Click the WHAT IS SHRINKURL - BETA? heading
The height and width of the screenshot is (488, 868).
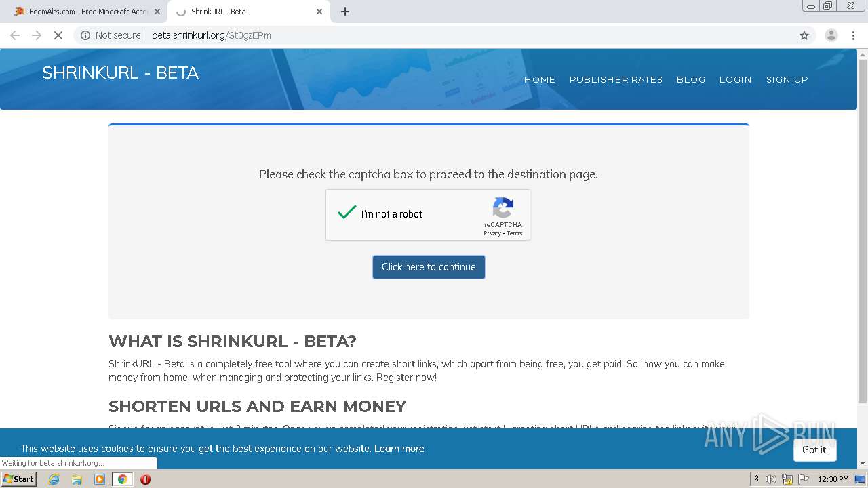[233, 341]
